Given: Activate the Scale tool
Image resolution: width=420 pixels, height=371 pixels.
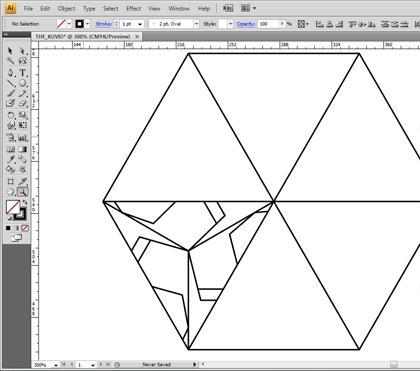Looking at the screenshot, I should click(22, 115).
